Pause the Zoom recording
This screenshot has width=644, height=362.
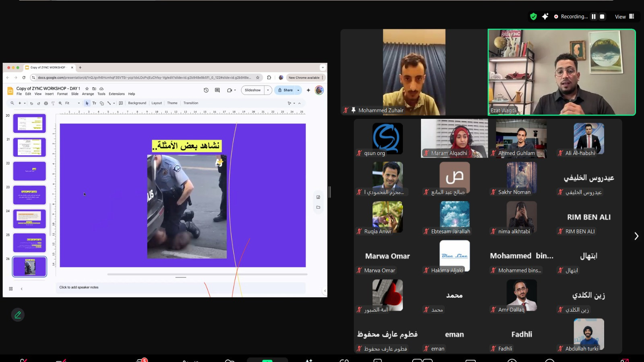click(x=593, y=16)
